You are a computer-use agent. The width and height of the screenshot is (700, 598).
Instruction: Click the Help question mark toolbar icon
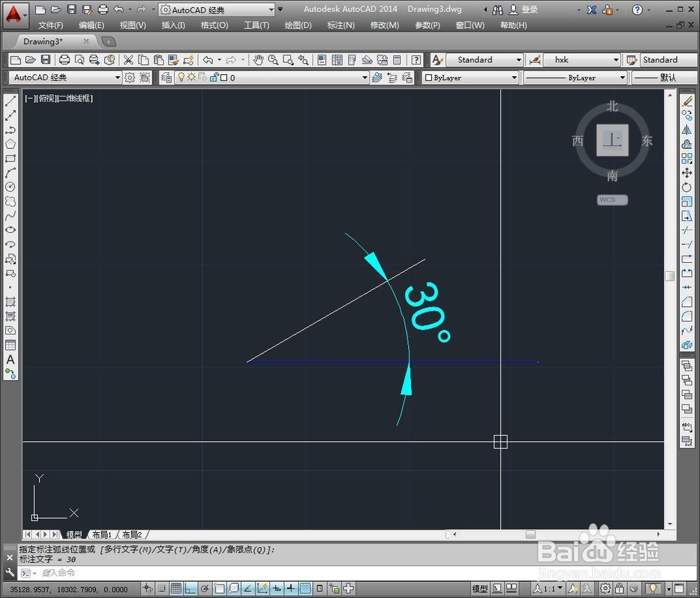416,59
